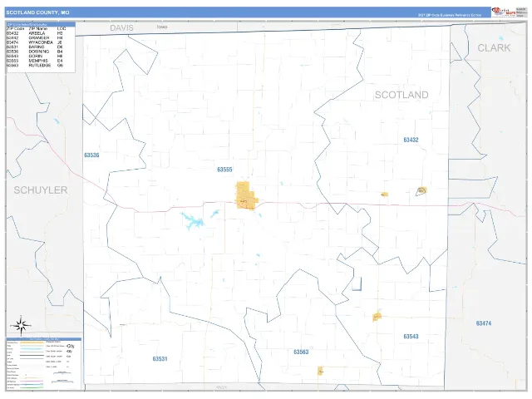This screenshot has width=532, height=399.
Task: Click the Iowa state label at top
Action: pyautogui.click(x=162, y=27)
